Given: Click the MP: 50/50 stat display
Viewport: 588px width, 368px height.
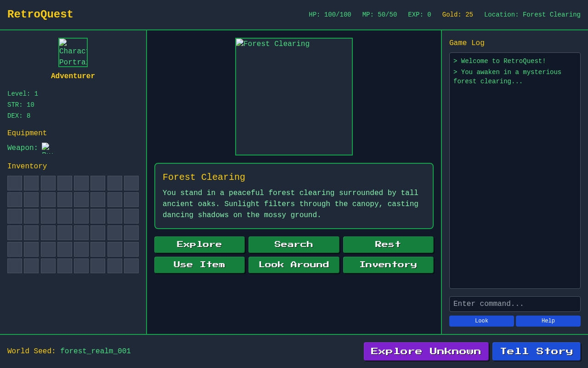Looking at the screenshot, I should click(379, 14).
